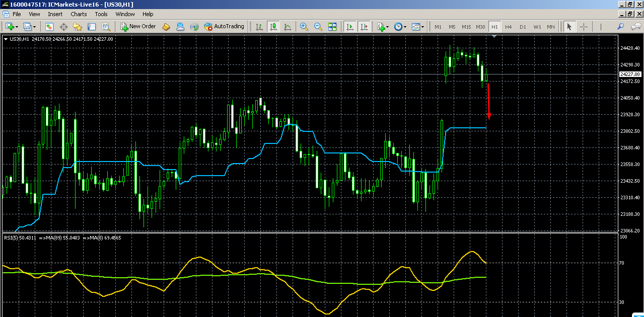Open the MQL5 Market cloud icon
The image size is (644, 317).
tap(180, 27)
